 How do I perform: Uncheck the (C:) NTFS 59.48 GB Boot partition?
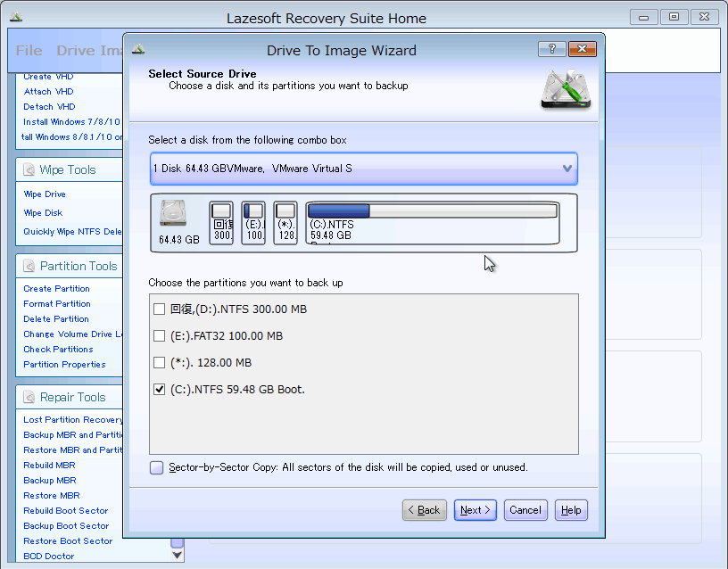click(159, 390)
